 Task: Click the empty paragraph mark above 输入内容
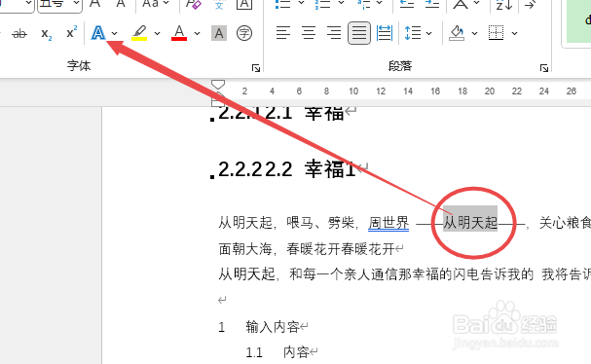click(222, 301)
